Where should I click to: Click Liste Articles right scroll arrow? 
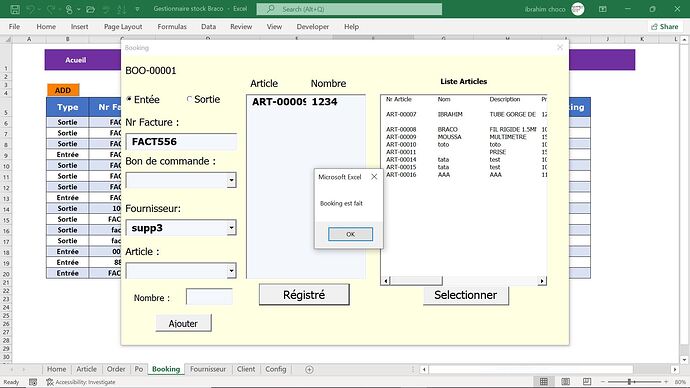(x=542, y=281)
